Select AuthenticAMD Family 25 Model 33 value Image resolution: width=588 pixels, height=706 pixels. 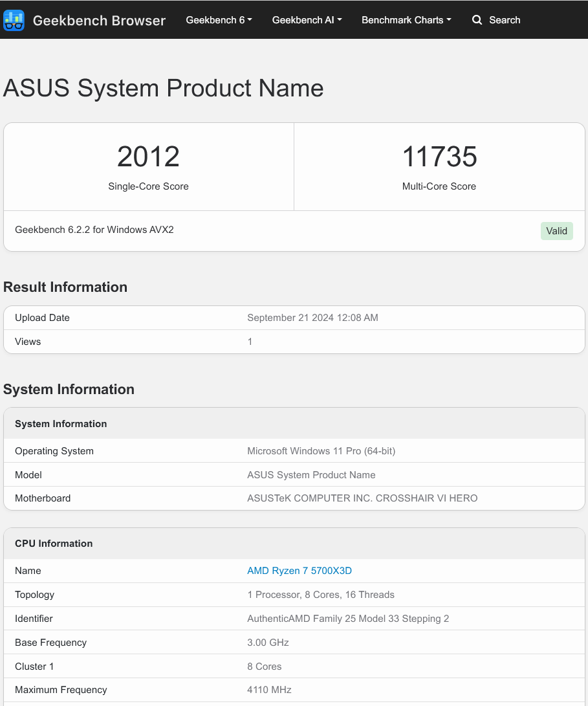[x=348, y=619]
